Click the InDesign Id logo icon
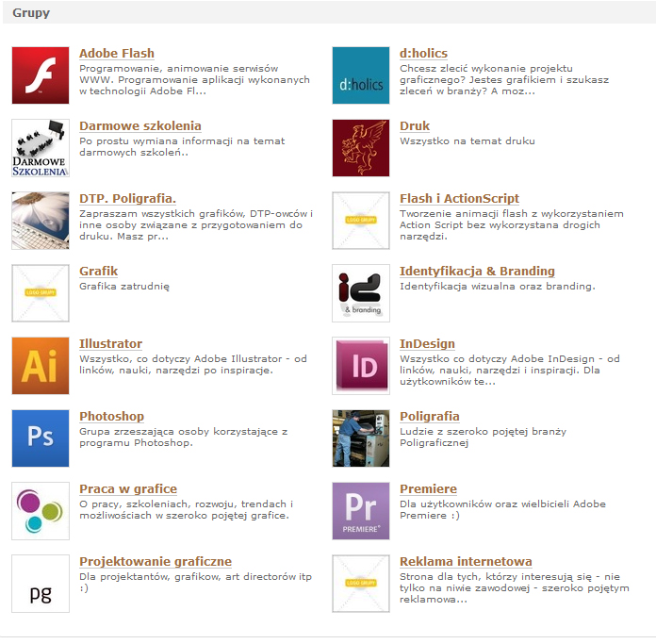 [x=361, y=366]
